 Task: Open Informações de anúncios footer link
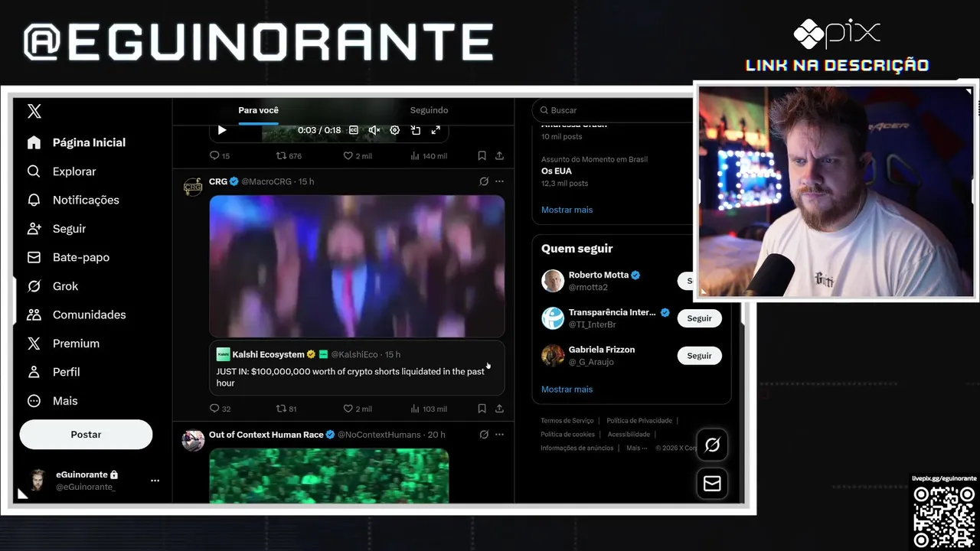pyautogui.click(x=577, y=448)
